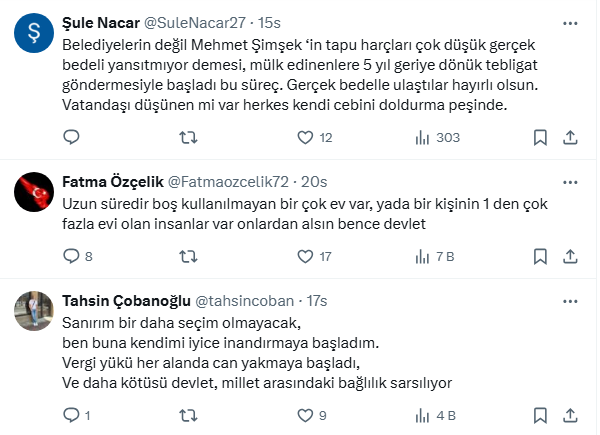Retweet Şule Nacar's tweet

(x=186, y=137)
